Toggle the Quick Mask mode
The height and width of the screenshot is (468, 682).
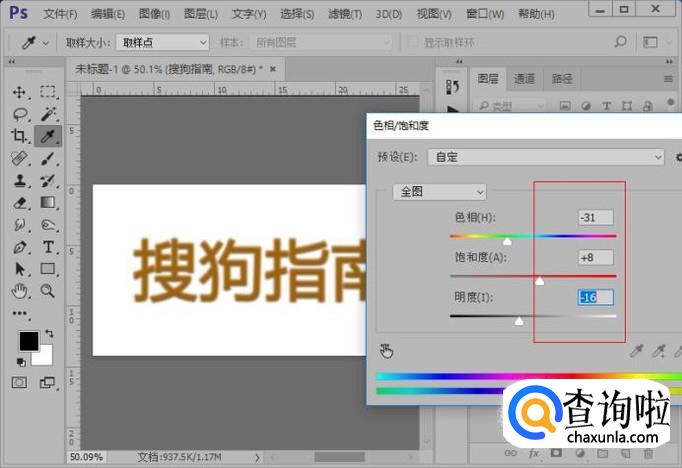(19, 382)
